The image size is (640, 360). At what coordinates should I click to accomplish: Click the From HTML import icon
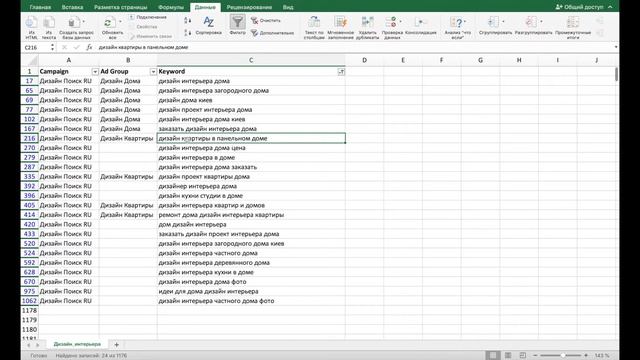pos(31,22)
